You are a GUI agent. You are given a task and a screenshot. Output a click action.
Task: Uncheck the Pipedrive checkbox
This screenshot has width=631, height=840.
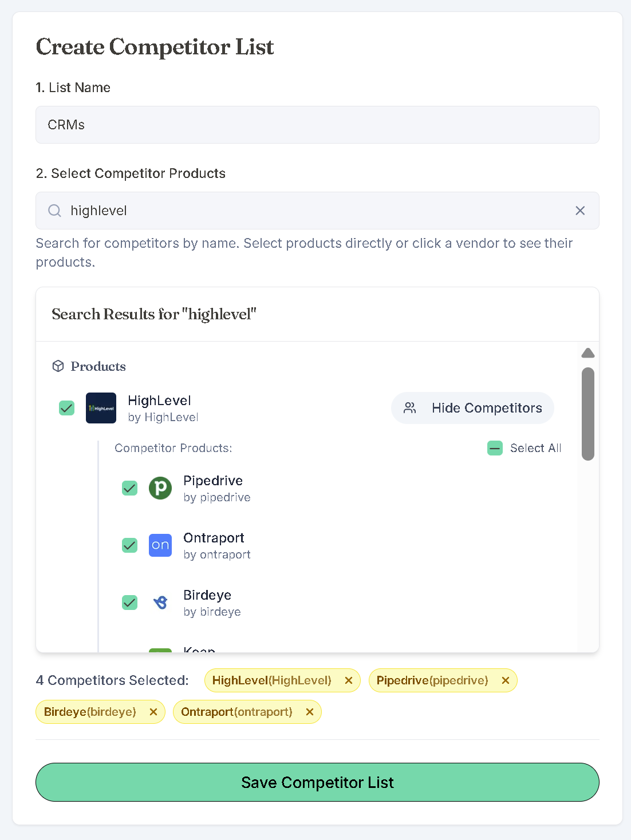[x=130, y=488]
